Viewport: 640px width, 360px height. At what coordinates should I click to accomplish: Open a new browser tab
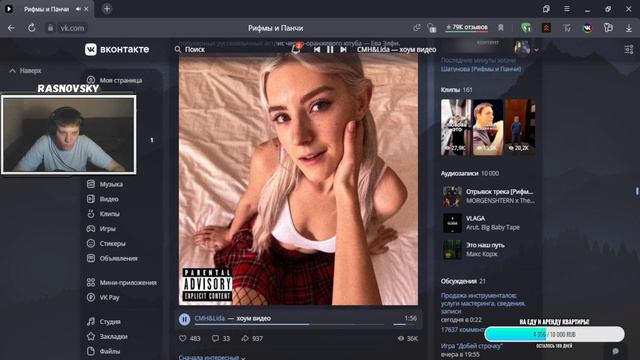(x=107, y=9)
